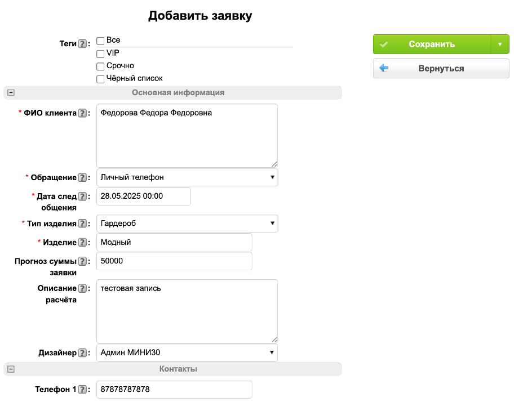Click help icon next to Прогноз суммы
514x420 pixels.
pyautogui.click(x=82, y=261)
